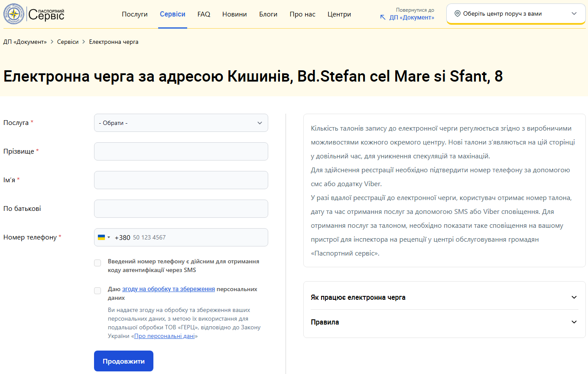Screen dimensions: 588x374
Task: Open the Послуги menu item
Action: 134,14
